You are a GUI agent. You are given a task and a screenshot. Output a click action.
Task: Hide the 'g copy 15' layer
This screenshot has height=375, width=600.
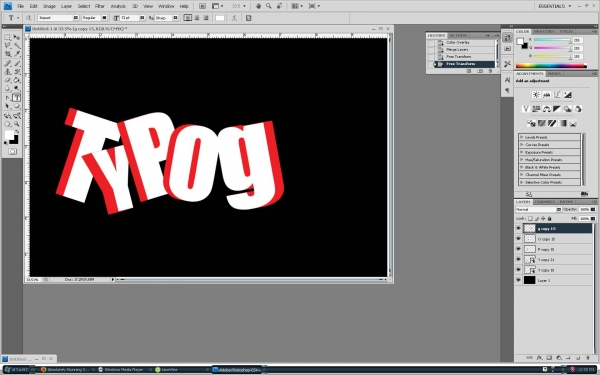[x=518, y=228]
